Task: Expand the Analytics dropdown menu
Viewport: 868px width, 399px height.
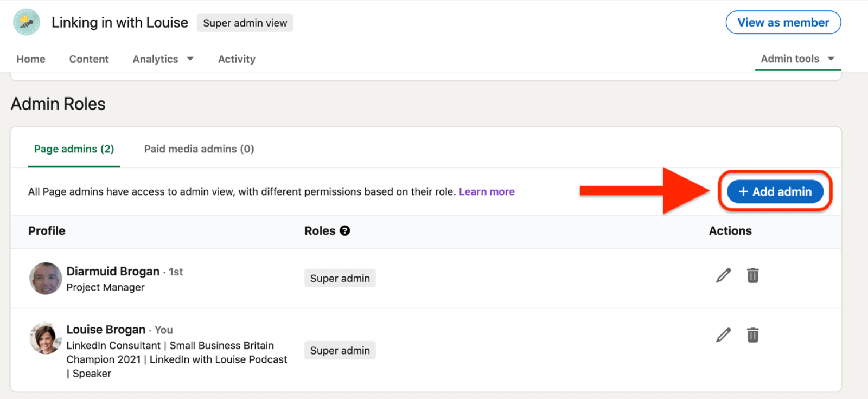Action: 163,59
